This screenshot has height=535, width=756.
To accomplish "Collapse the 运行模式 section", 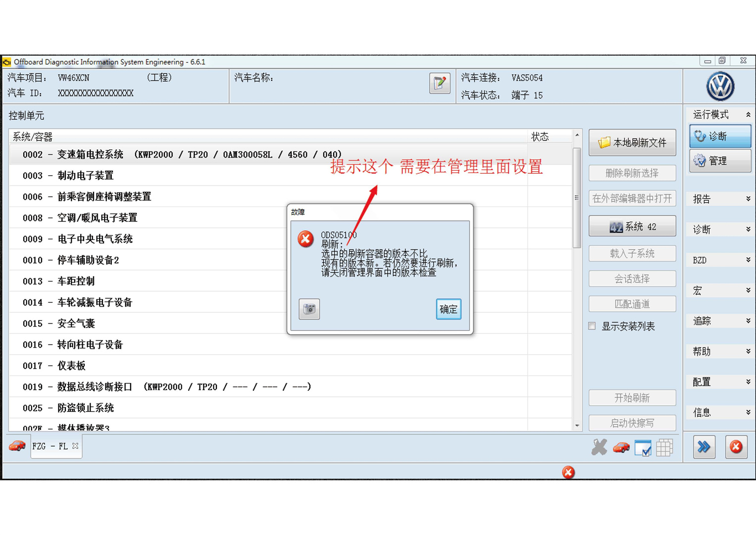I will (x=748, y=114).
